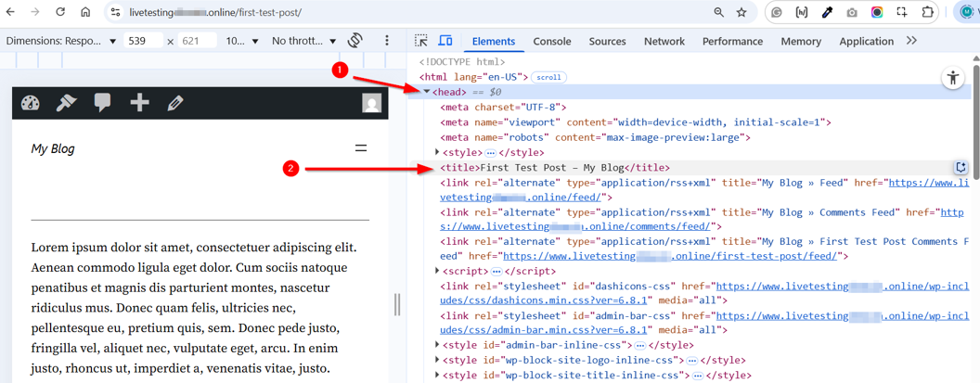The width and height of the screenshot is (980, 383).
Task: Expand the wp-block-site-title-inline-css style node
Action: coord(437,376)
